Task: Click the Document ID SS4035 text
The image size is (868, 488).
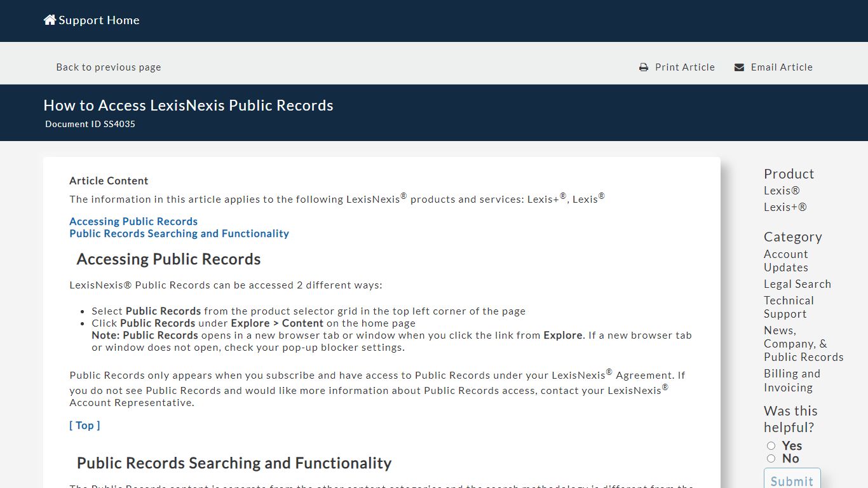Action: pos(90,124)
